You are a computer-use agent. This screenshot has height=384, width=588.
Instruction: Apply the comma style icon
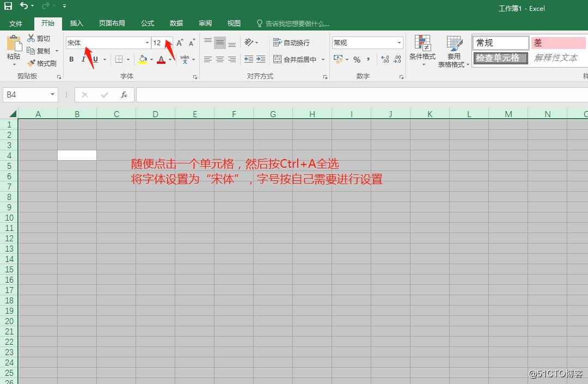[369, 59]
